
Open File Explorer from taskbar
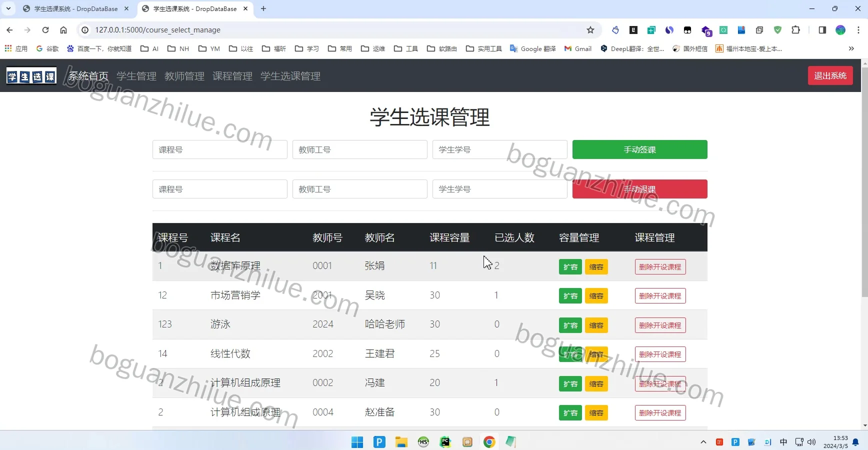click(401, 442)
